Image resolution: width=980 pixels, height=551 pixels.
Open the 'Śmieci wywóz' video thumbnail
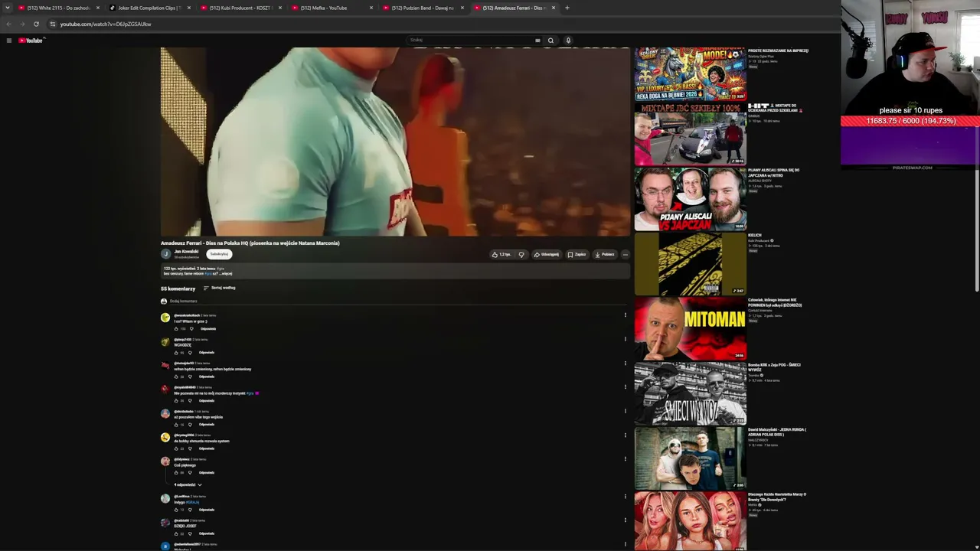pyautogui.click(x=690, y=393)
